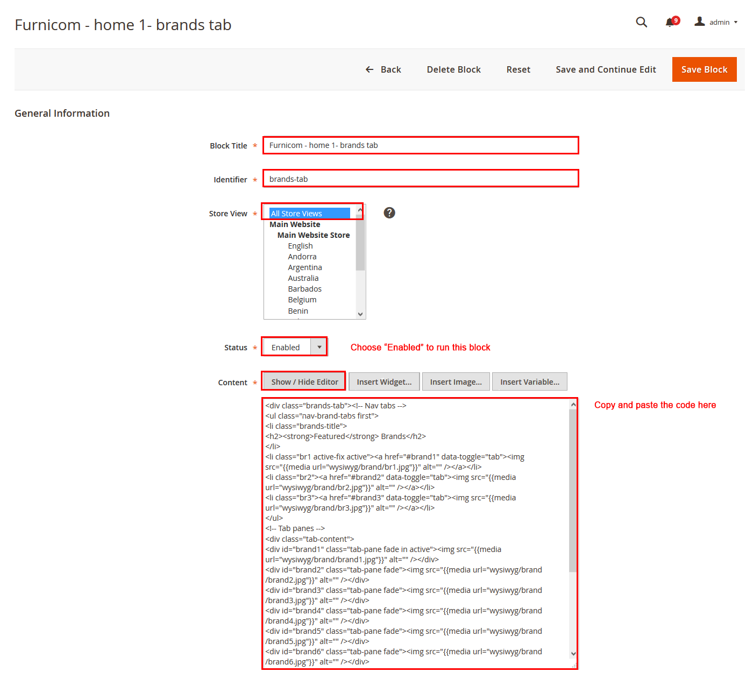
Task: Click Content textarea scroll up arrow
Action: tap(573, 405)
